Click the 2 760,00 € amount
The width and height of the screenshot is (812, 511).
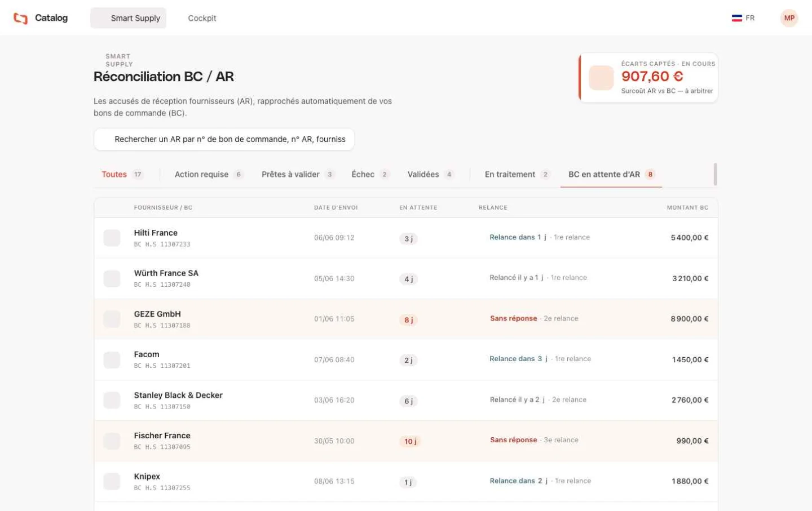690,400
